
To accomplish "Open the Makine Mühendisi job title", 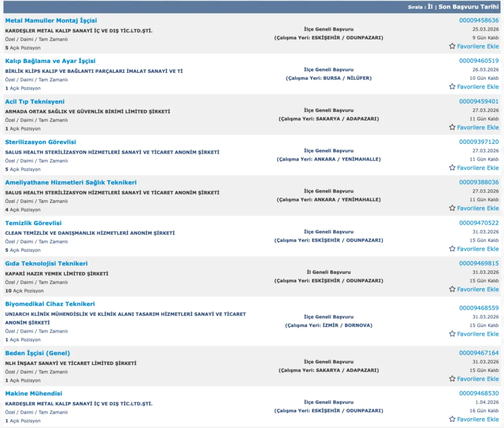I will pyautogui.click(x=33, y=394).
